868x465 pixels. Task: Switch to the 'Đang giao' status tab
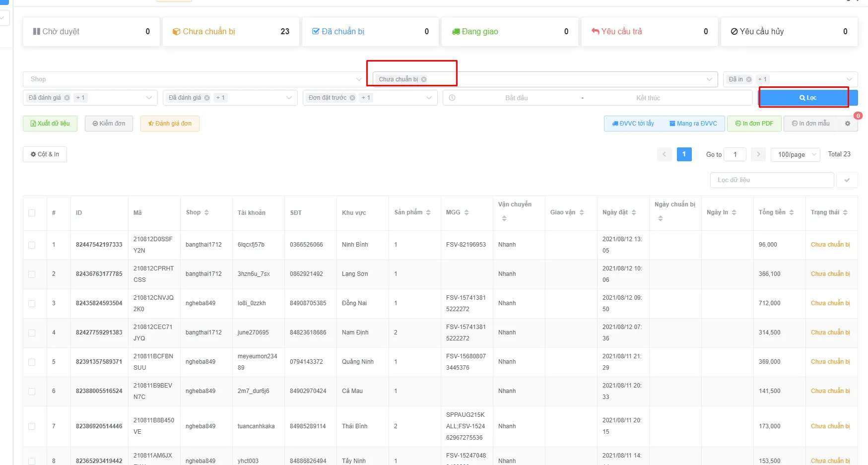point(510,32)
